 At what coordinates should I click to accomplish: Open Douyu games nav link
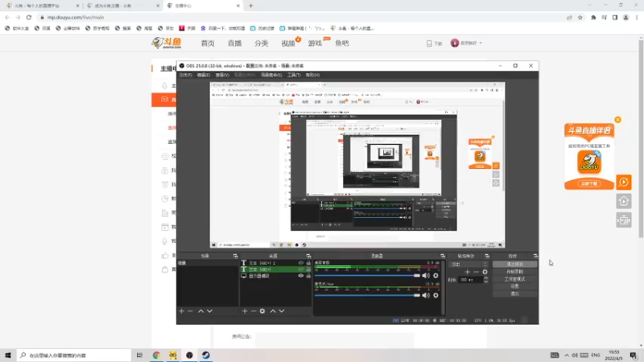315,43
